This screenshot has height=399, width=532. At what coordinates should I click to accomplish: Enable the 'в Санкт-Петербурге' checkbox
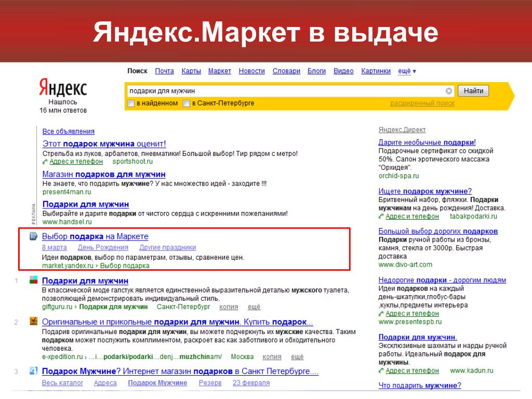187,103
